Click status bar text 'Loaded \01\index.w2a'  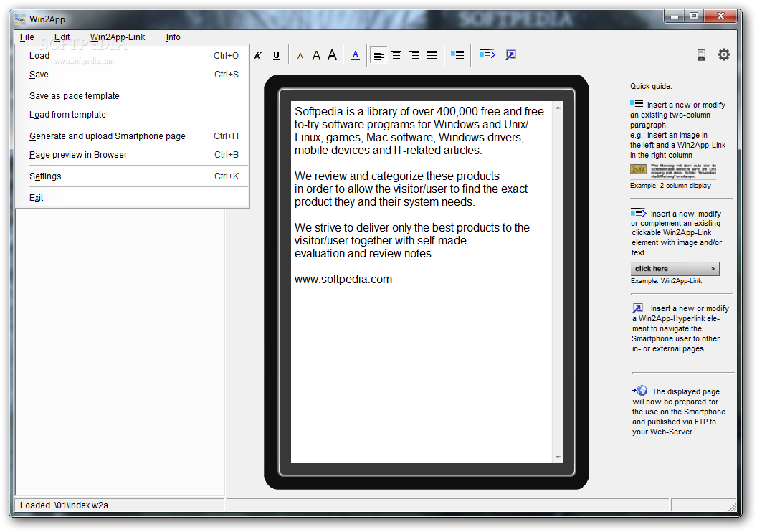coord(64,505)
